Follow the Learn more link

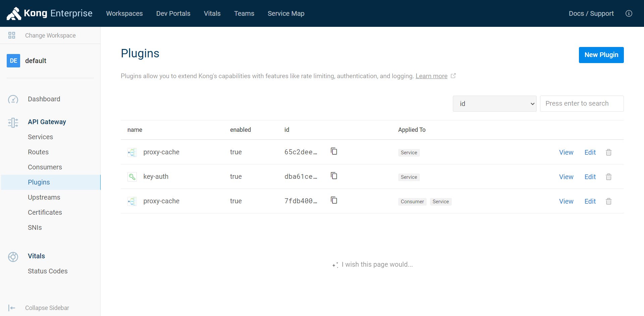tap(431, 76)
